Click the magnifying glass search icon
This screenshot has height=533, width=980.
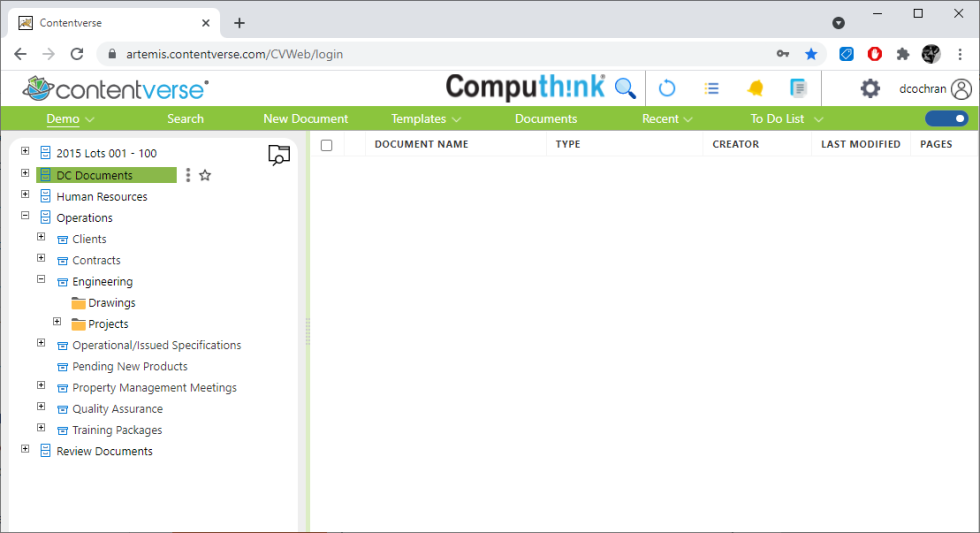pos(625,88)
